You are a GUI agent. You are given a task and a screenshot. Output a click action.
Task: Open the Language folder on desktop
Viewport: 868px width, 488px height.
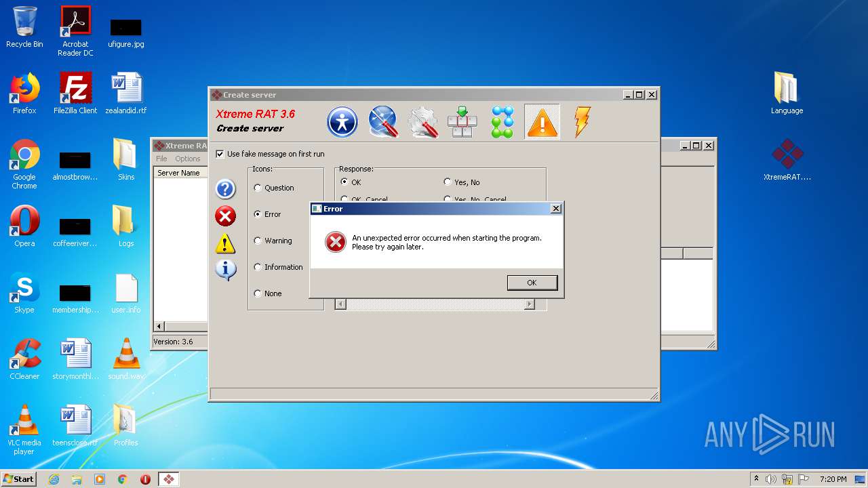point(787,94)
